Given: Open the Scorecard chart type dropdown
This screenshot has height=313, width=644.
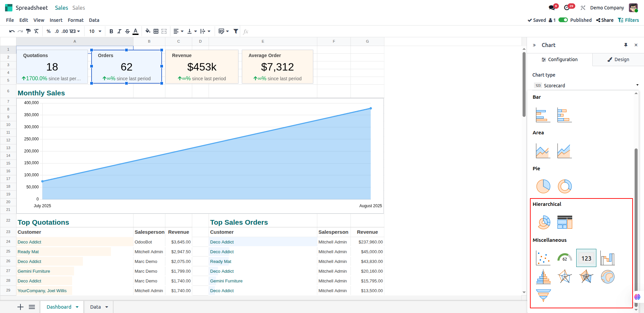Looking at the screenshot, I should (x=586, y=86).
